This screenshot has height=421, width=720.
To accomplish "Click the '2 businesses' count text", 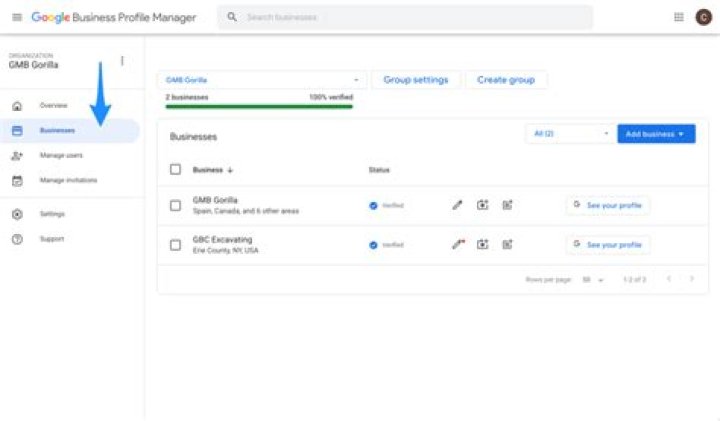I will [187, 97].
